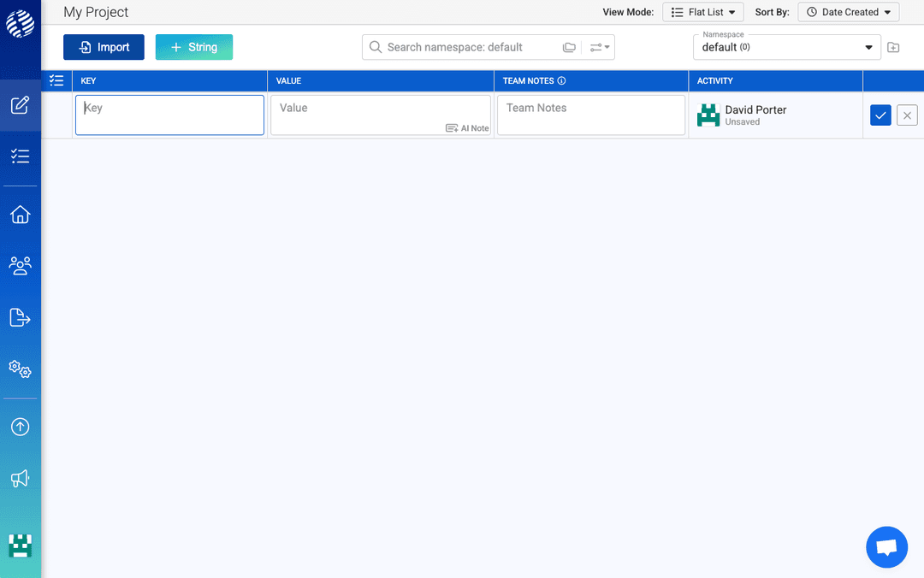Click the upload arrow icon in sidebar
This screenshot has width=924, height=578.
tap(20, 427)
